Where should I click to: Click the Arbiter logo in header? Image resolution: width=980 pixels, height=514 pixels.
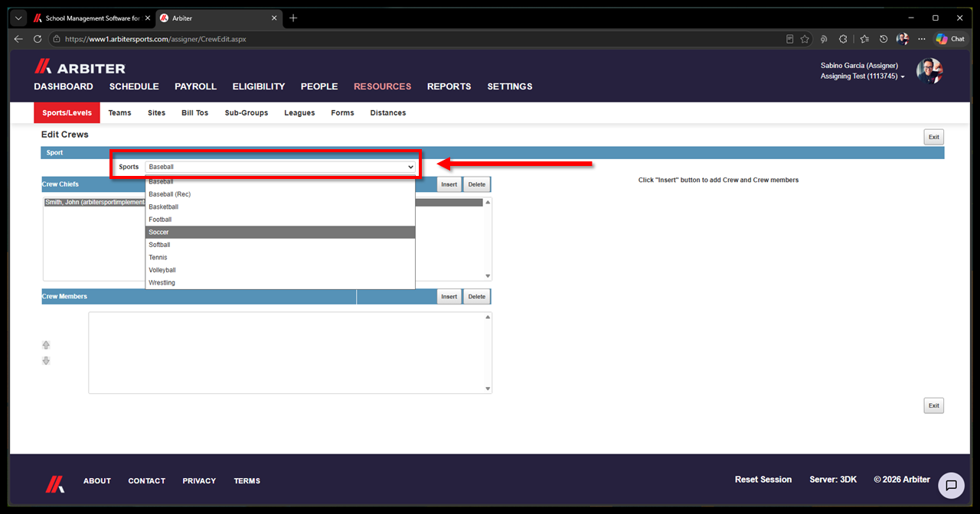click(x=80, y=67)
